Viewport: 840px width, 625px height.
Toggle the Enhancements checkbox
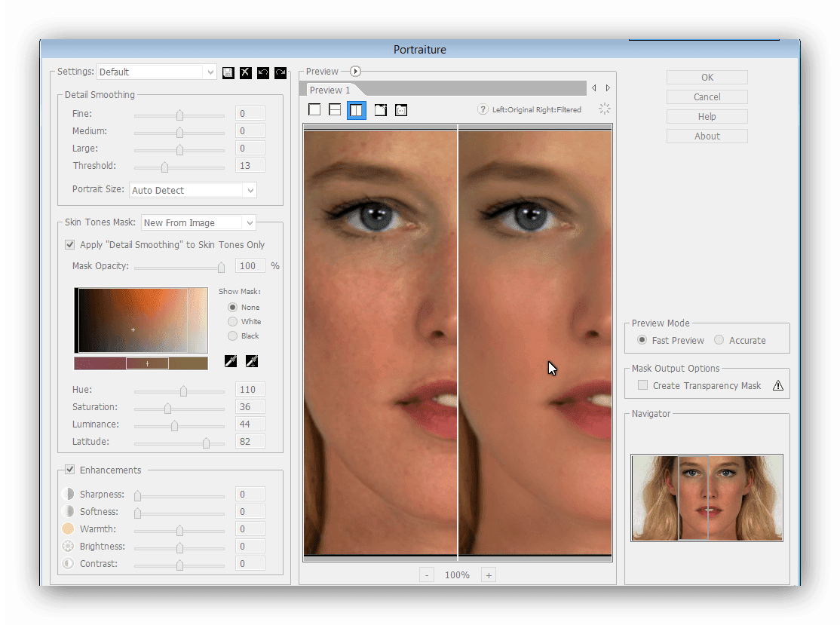[70, 470]
